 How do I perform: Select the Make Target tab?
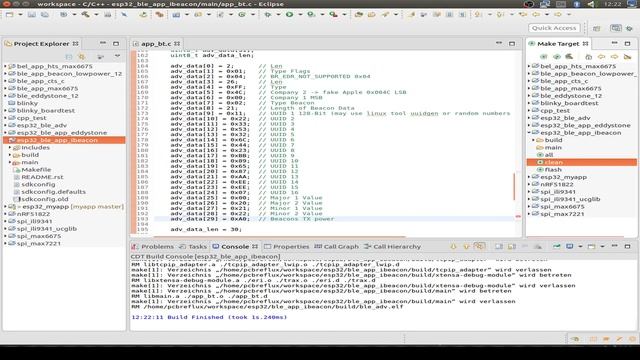pos(558,44)
